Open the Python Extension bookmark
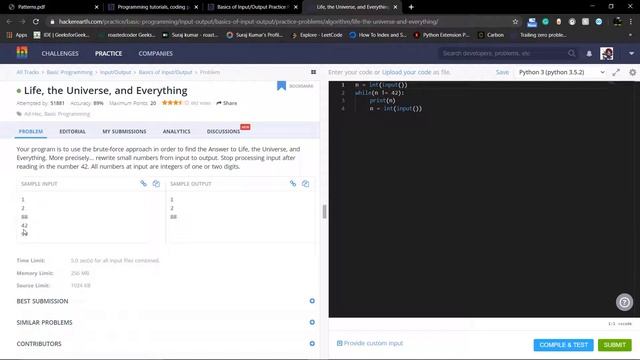The height and width of the screenshot is (360, 640). pos(442,35)
